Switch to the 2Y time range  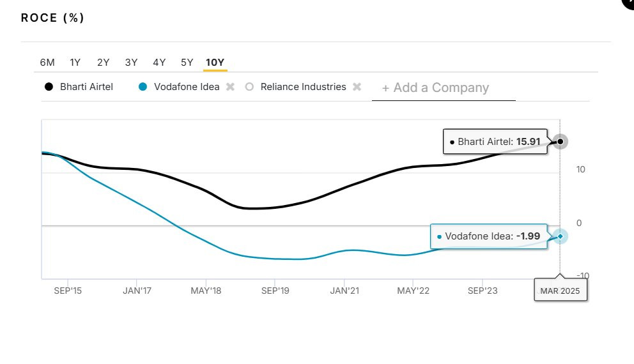[103, 62]
